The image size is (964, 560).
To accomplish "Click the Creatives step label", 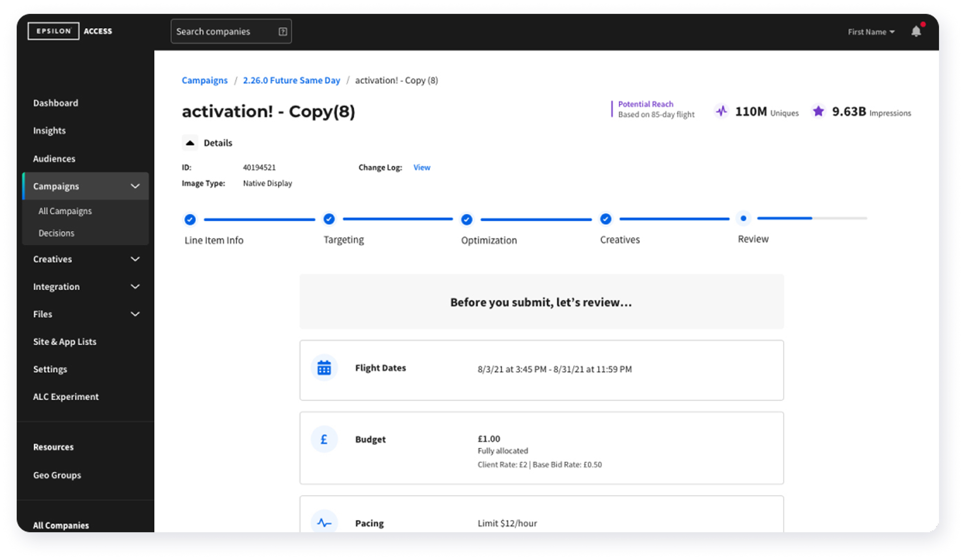I will tap(620, 240).
